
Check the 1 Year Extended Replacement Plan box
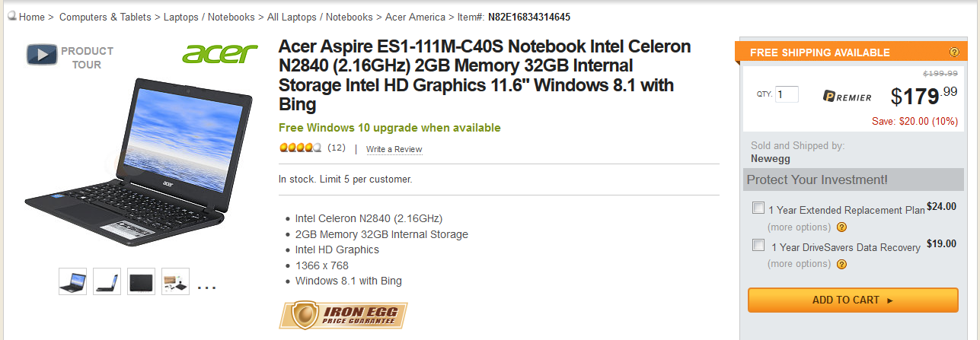click(758, 208)
